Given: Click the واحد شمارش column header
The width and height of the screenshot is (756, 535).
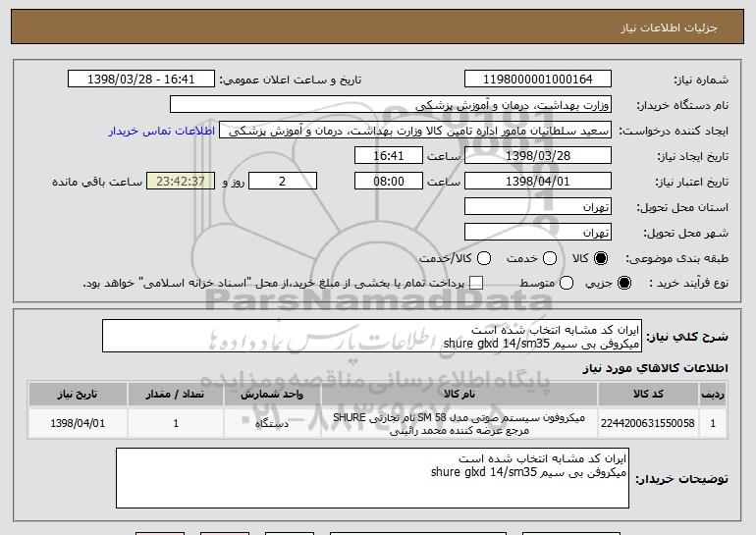Looking at the screenshot, I should (x=272, y=395).
